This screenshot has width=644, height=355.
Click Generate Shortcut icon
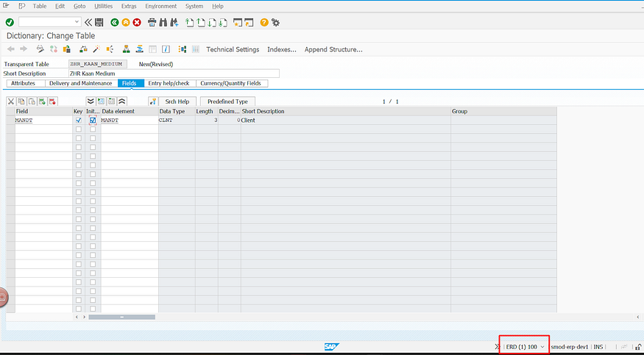click(249, 22)
